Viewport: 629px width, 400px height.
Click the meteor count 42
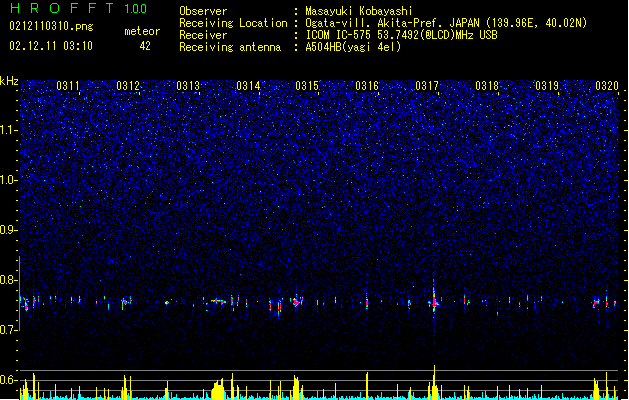(145, 46)
